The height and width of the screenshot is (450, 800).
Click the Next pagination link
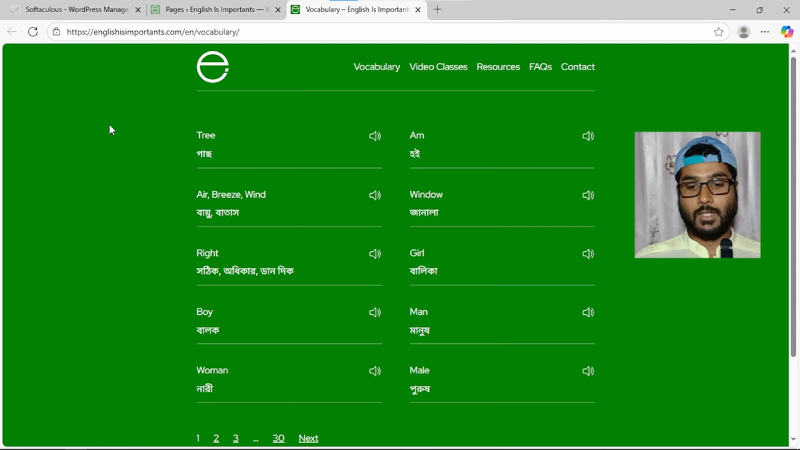coord(308,438)
